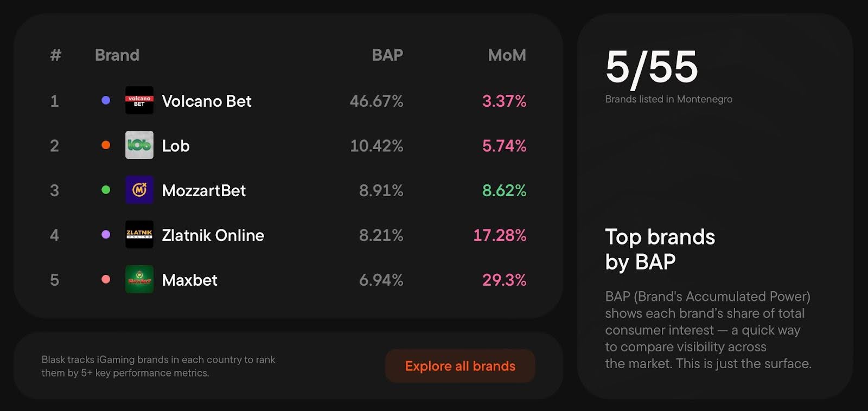Click the Lob brand logo

[x=139, y=145]
